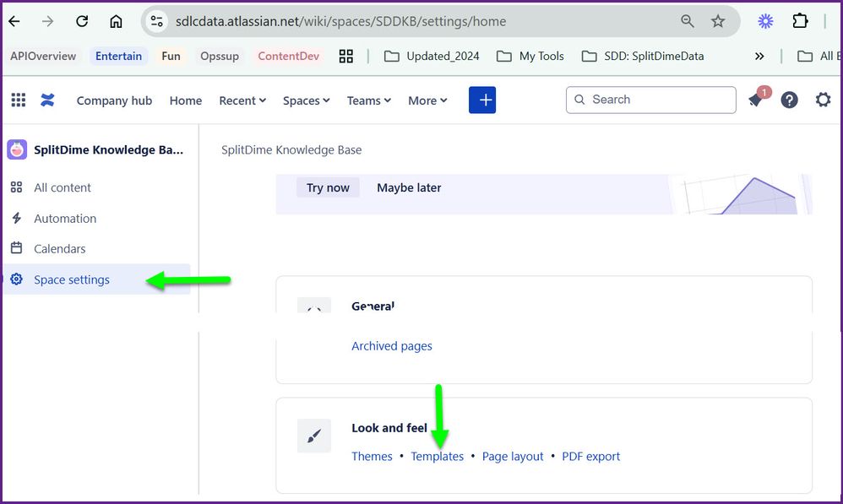This screenshot has width=843, height=504.
Task: Open the help question mark icon
Action: pos(789,100)
